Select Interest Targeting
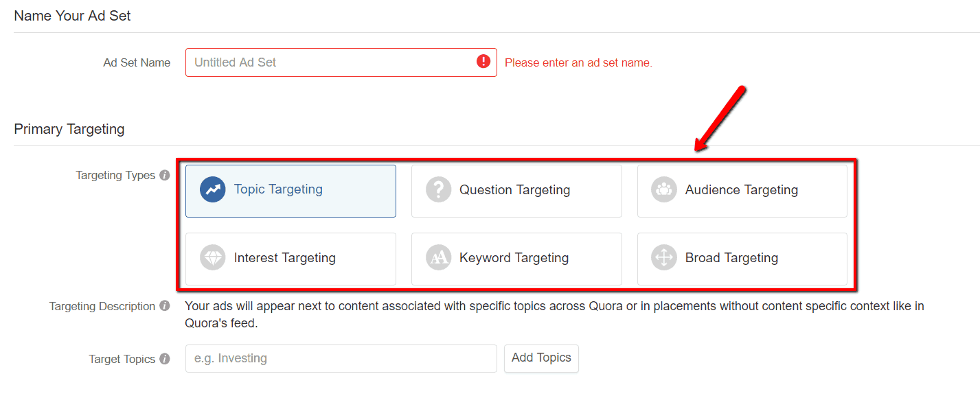 pos(290,259)
